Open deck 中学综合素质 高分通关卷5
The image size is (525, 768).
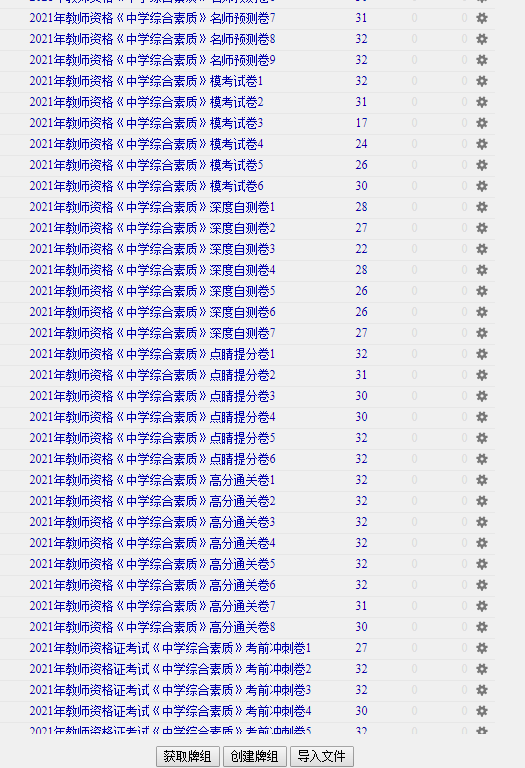(x=152, y=564)
